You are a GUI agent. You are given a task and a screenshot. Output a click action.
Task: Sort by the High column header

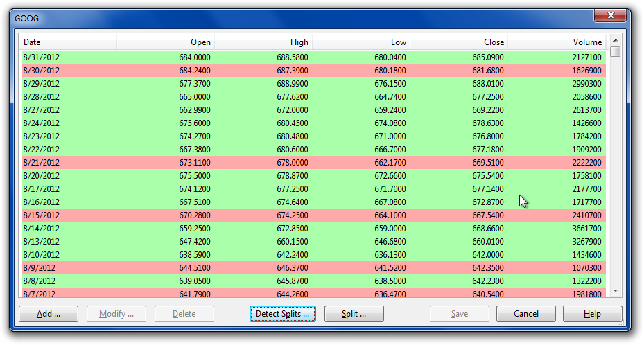(263, 42)
